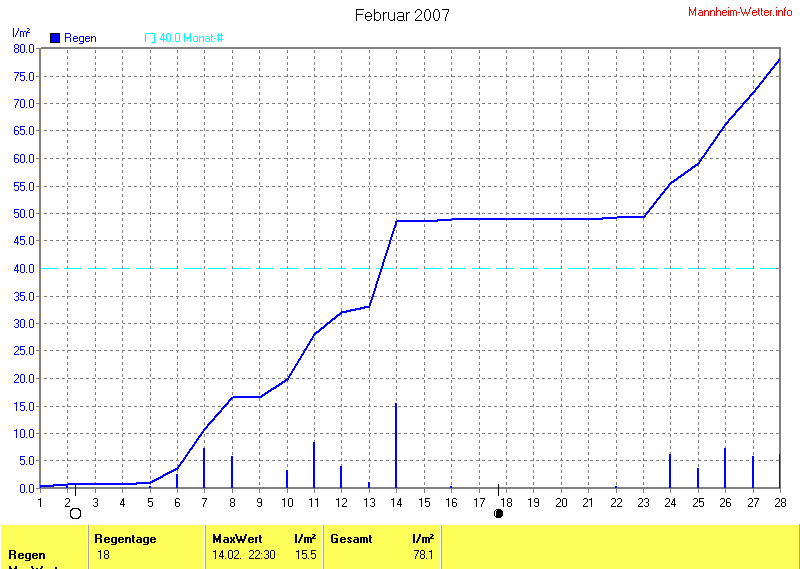Select the Regentage value 18
800x569 pixels.
[103, 554]
